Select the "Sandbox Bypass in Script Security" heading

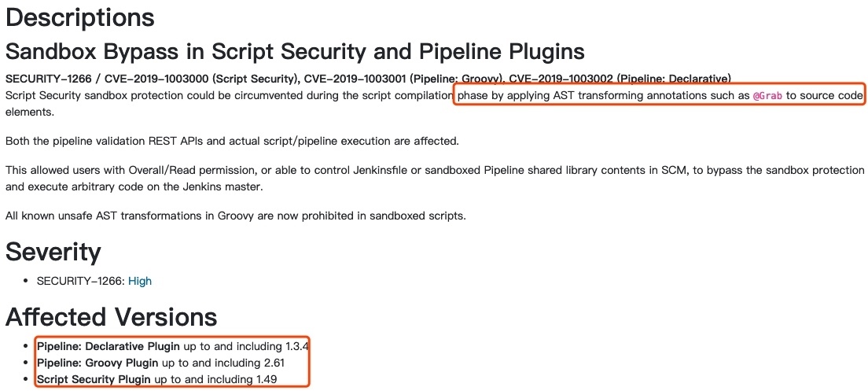(x=295, y=52)
